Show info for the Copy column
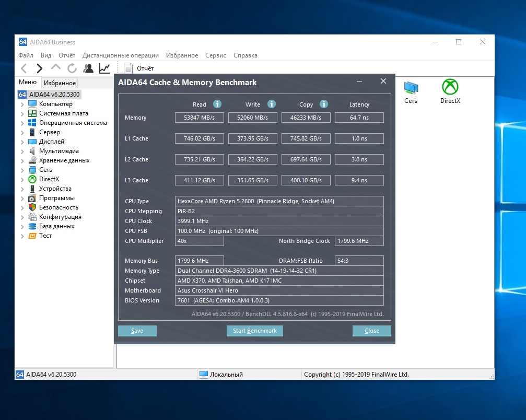 tap(324, 104)
